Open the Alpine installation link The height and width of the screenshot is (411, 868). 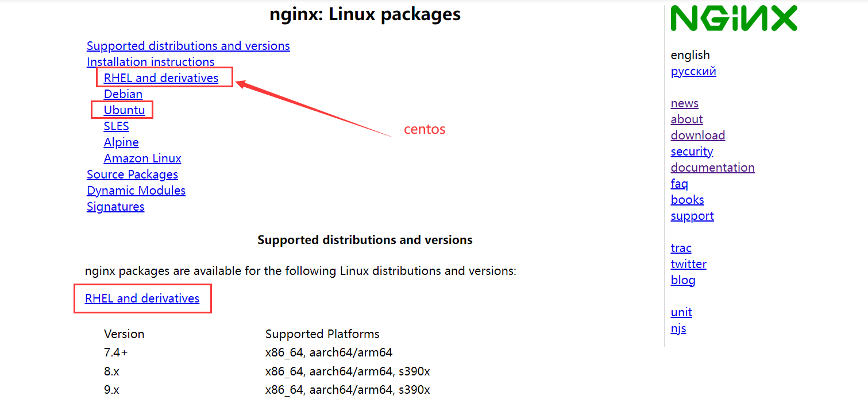(x=121, y=142)
